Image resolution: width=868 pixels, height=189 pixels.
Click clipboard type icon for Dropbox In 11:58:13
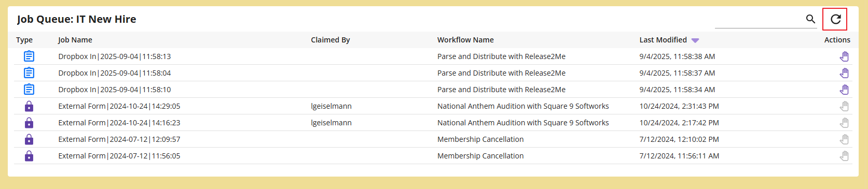(29, 56)
